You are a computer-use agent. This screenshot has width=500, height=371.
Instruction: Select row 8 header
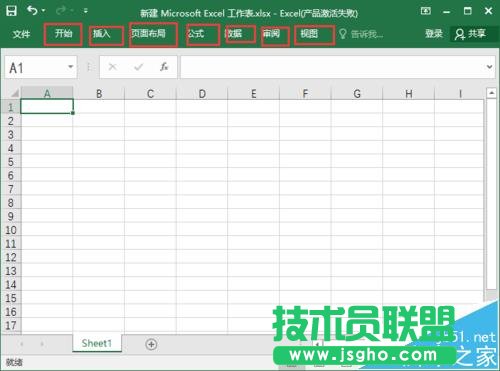point(11,203)
